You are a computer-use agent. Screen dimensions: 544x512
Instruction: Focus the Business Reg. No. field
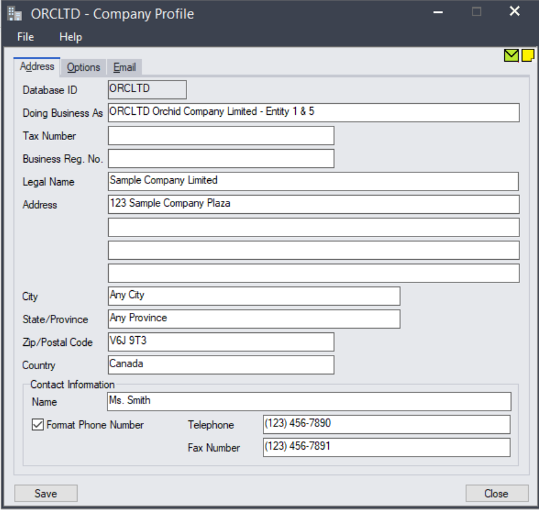click(x=221, y=159)
